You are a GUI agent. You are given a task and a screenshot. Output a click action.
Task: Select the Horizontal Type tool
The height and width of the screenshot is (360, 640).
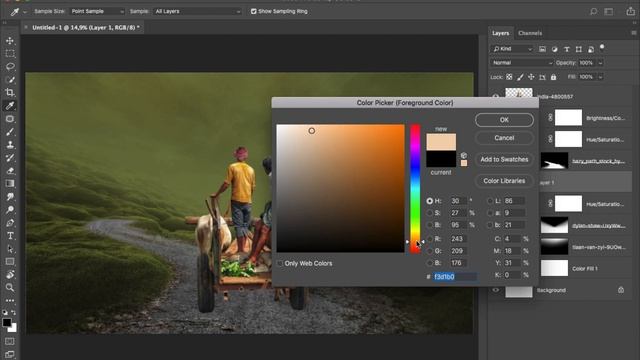point(10,236)
